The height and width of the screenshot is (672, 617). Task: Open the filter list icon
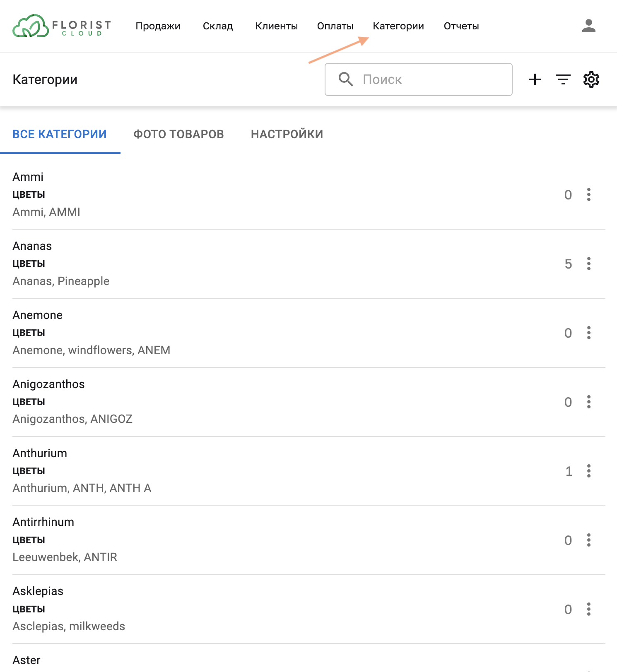click(x=563, y=79)
